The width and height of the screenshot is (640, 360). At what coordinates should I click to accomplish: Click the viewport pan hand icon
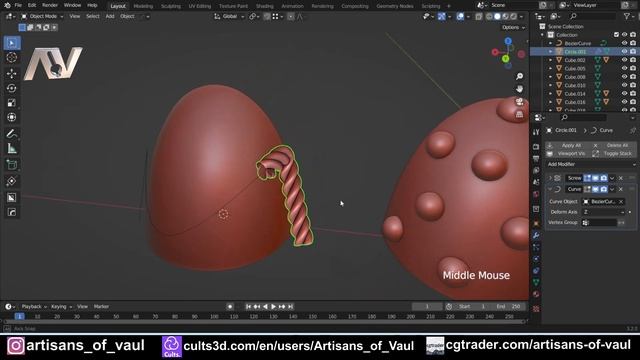[519, 89]
